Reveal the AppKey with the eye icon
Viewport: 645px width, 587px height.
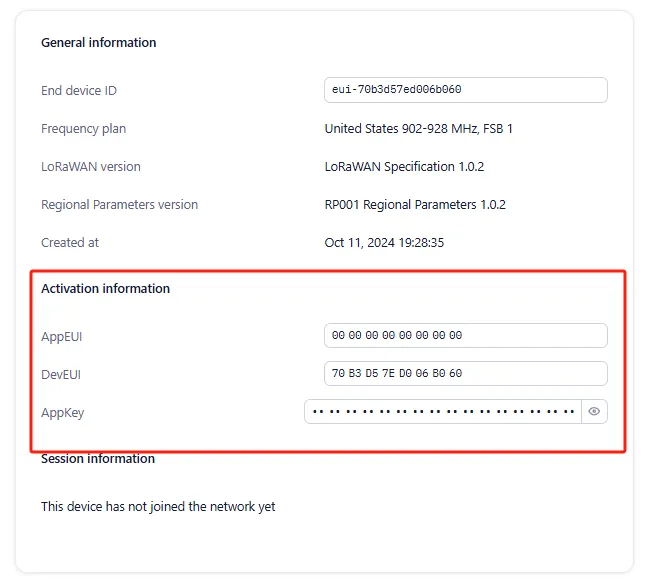[594, 412]
